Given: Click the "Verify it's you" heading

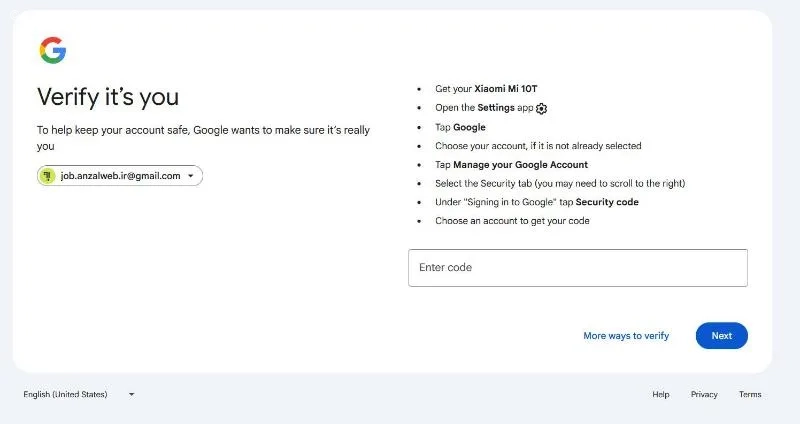Looking at the screenshot, I should [x=108, y=97].
